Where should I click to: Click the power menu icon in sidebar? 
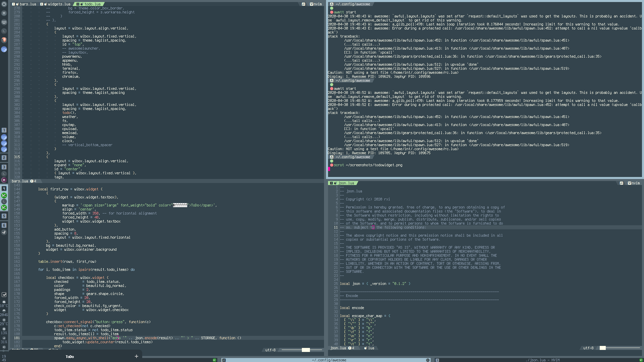pyautogui.click(x=4, y=4)
